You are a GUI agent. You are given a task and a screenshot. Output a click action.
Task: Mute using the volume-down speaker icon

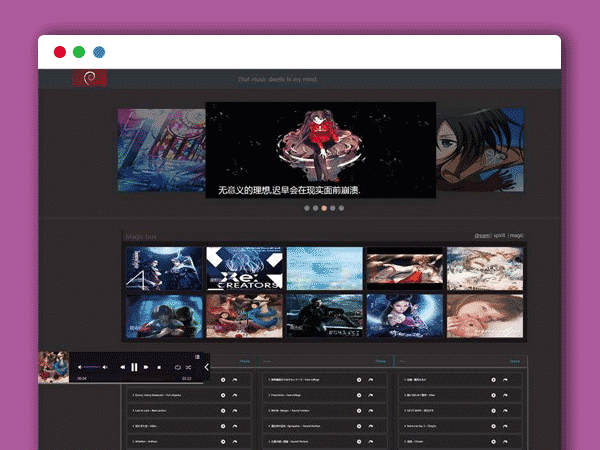tap(80, 368)
